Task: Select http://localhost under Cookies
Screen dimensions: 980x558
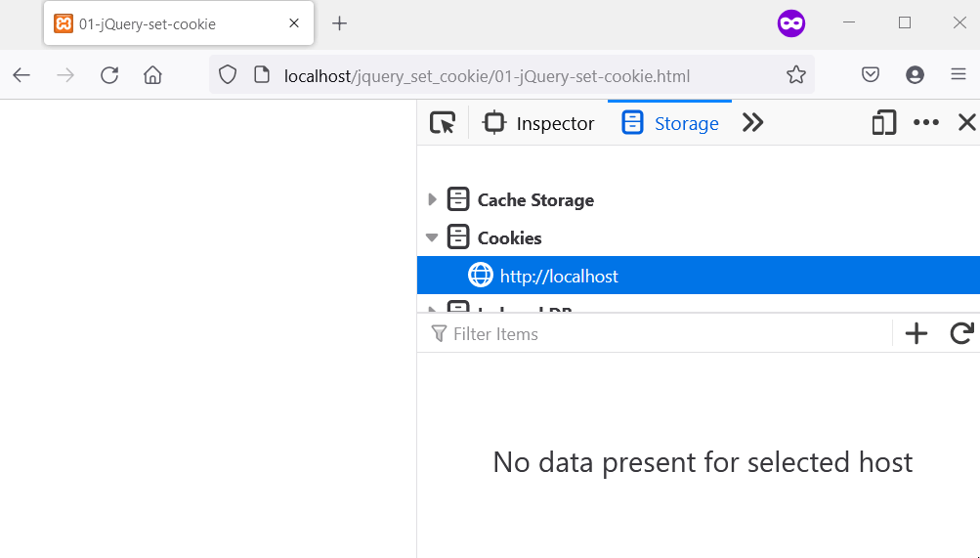Action: click(559, 277)
